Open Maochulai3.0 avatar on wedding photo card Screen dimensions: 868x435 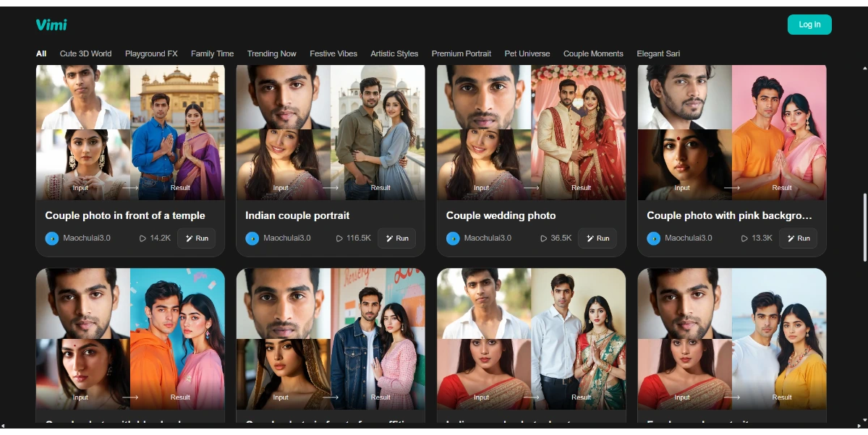453,238
